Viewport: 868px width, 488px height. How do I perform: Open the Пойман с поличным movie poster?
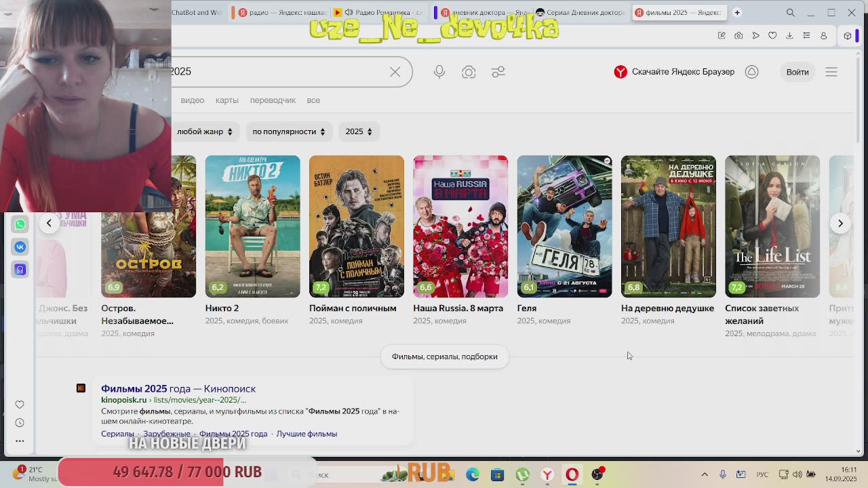(357, 226)
